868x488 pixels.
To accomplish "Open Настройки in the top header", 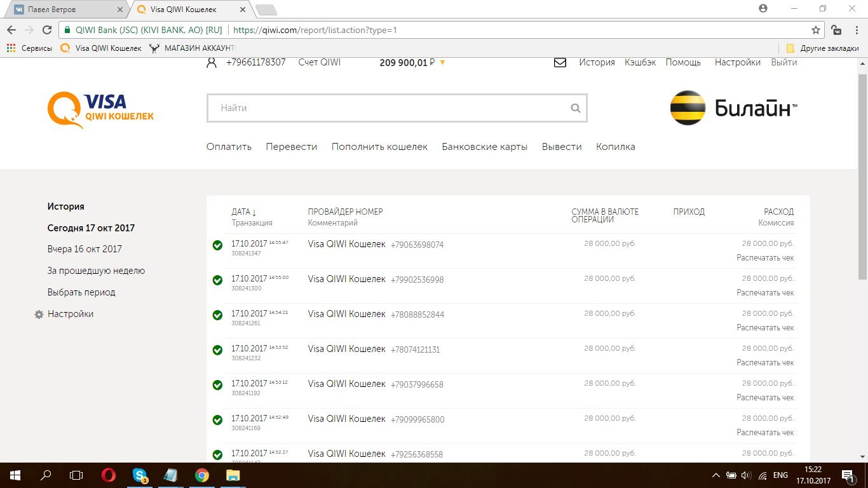I will [738, 62].
